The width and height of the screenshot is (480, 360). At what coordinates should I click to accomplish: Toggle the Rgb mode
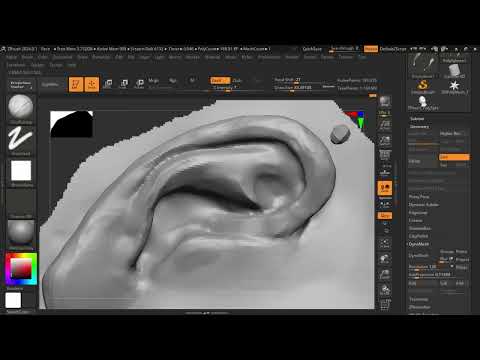point(173,81)
